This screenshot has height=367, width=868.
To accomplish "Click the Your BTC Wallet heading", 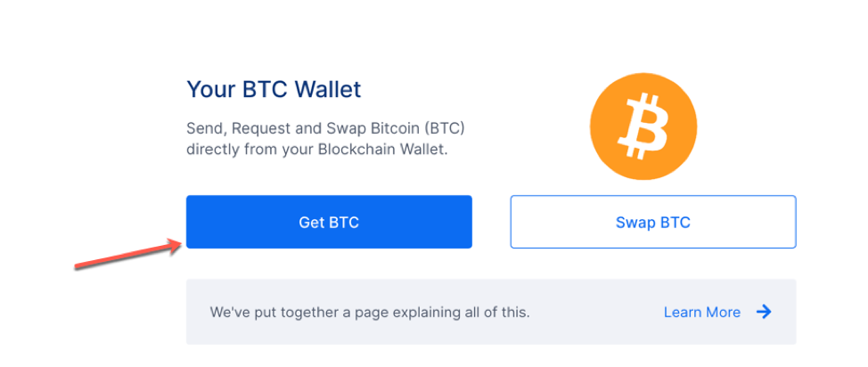I will click(x=274, y=89).
